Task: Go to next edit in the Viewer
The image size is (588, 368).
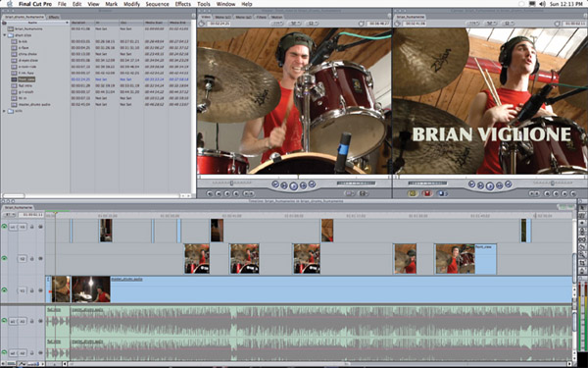Action: click(x=312, y=184)
